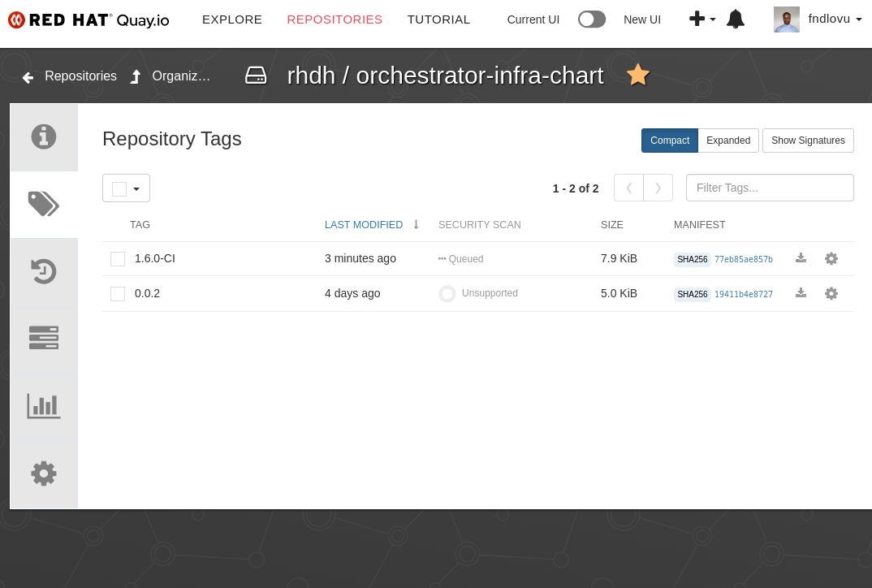Viewport: 872px width, 588px height.
Task: Click the sort arrow beside Last Modified
Action: click(416, 224)
